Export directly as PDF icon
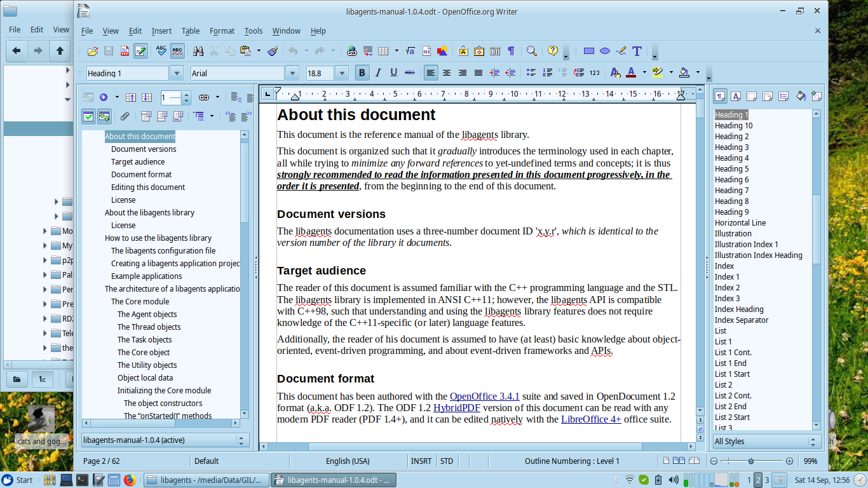Viewport: 868px width, 488px height. [x=125, y=51]
